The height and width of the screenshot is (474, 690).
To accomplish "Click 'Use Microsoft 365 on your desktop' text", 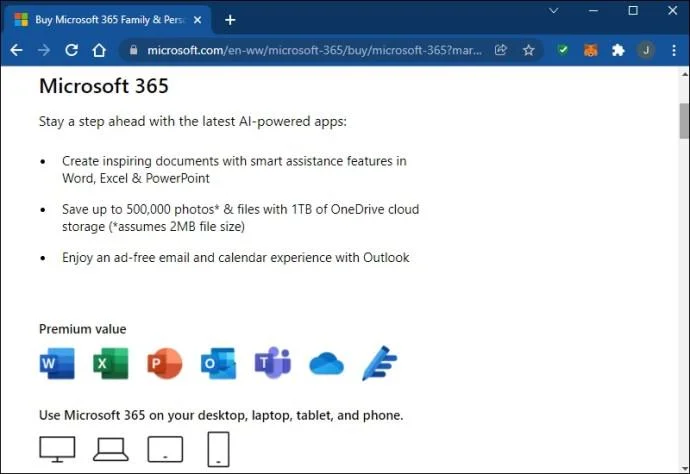I will click(x=221, y=415).
